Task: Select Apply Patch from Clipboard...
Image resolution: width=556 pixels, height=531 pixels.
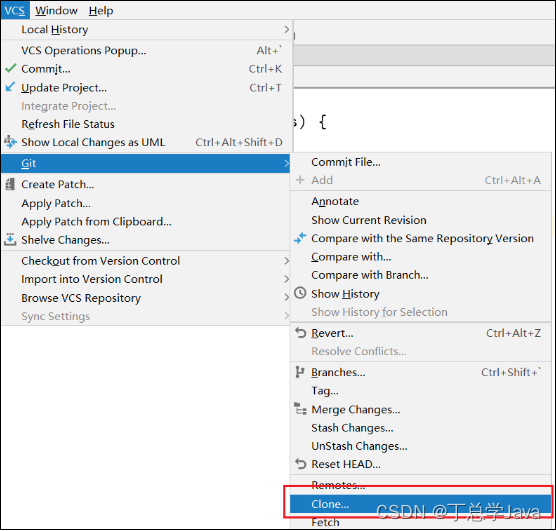Action: 96,222
